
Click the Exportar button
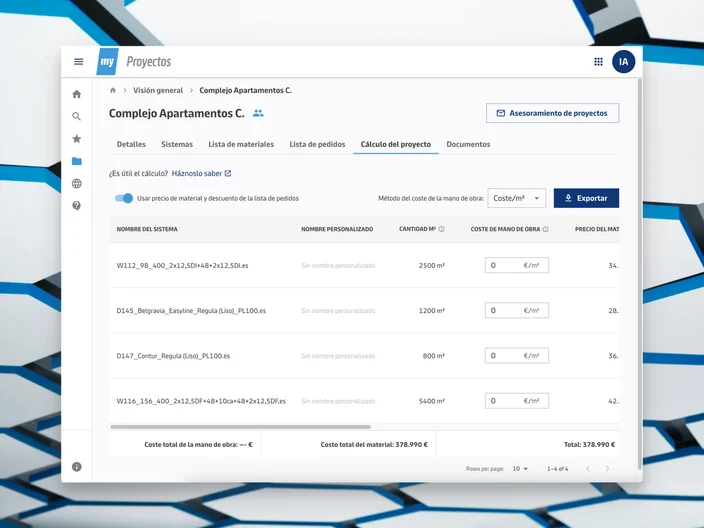click(x=586, y=198)
